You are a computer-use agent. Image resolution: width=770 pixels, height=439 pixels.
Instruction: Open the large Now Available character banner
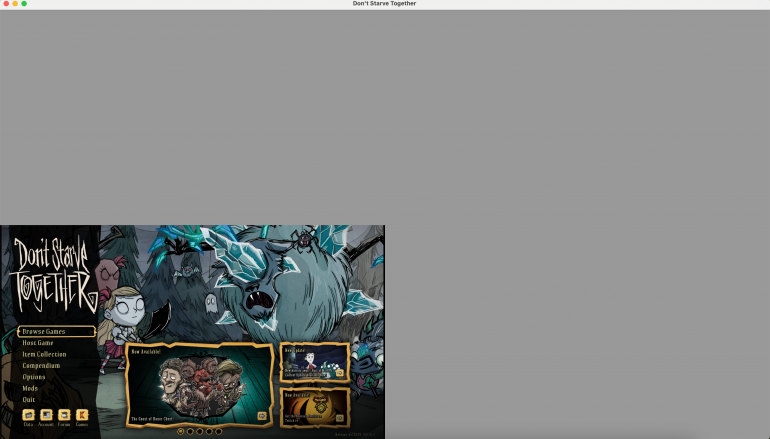click(x=199, y=384)
